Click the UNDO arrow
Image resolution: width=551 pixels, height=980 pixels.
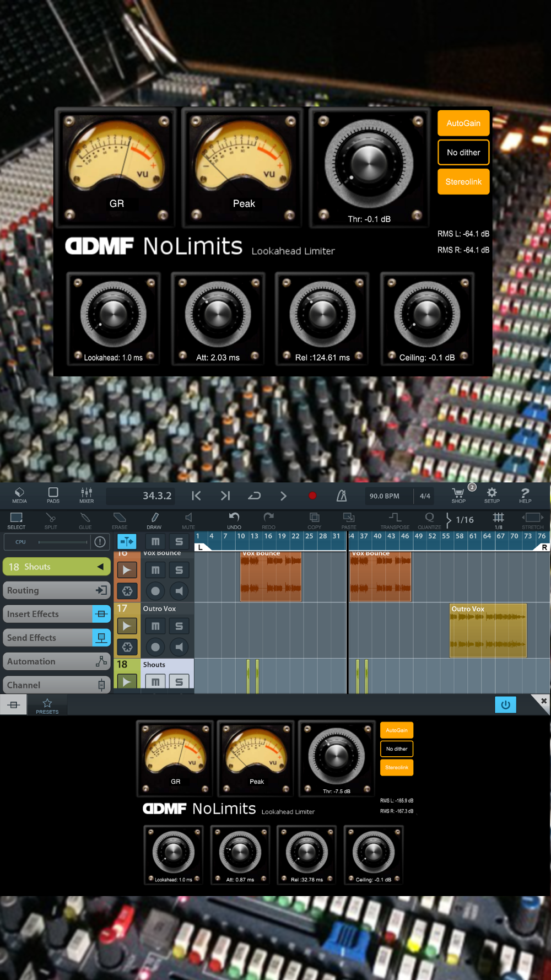pos(234,520)
